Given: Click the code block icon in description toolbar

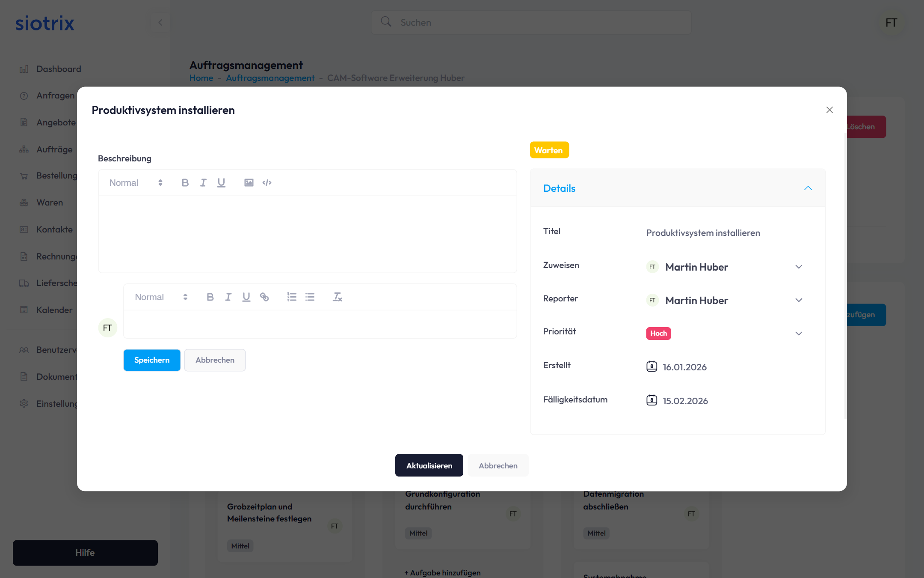Looking at the screenshot, I should [267, 183].
